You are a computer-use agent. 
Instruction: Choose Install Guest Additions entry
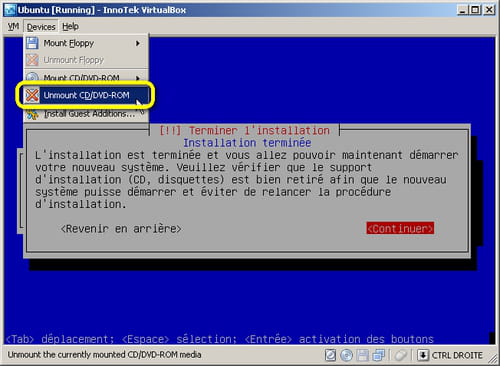[86, 114]
